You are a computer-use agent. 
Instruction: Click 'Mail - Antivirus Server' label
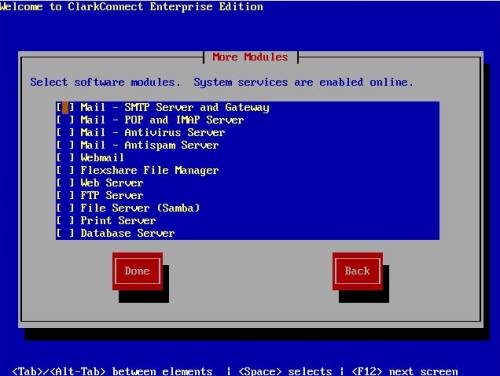pos(153,133)
